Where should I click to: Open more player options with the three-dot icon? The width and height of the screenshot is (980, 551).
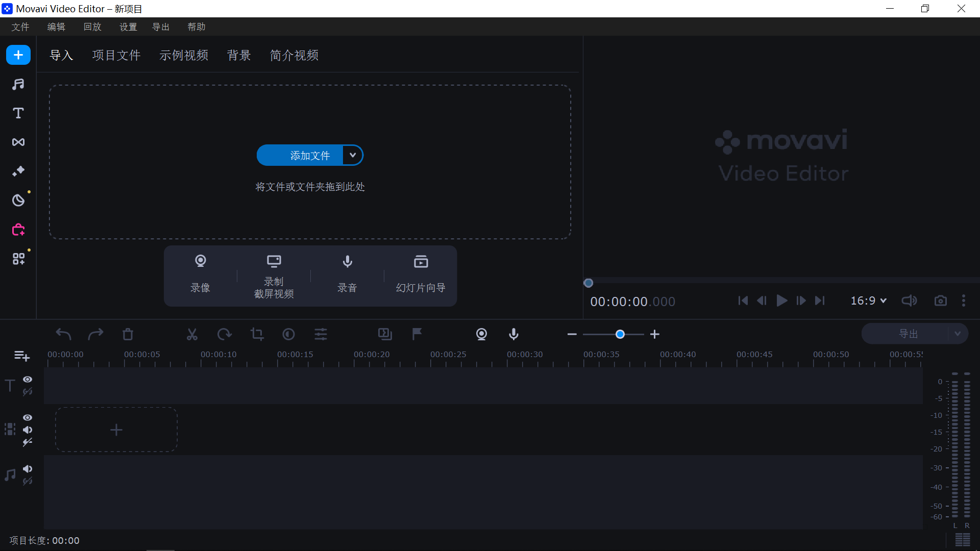964,301
